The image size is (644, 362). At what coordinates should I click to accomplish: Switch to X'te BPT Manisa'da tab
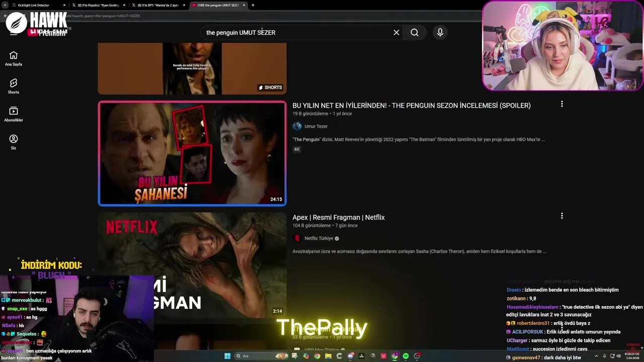click(x=157, y=5)
